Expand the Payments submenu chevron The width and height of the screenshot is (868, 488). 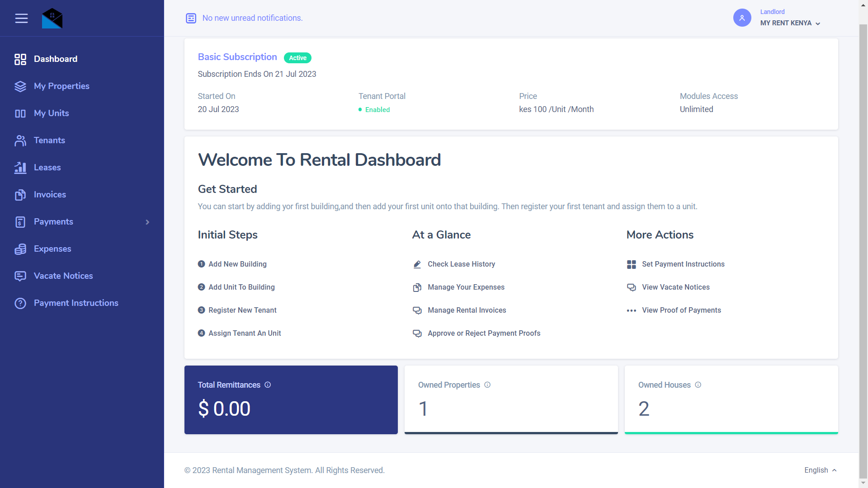coord(147,222)
